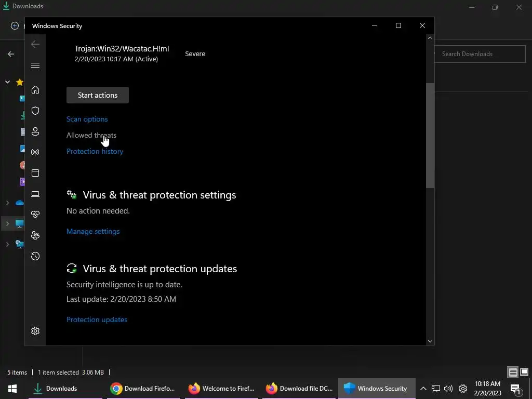
Task: Close the Windows Security window
Action: pos(422,25)
